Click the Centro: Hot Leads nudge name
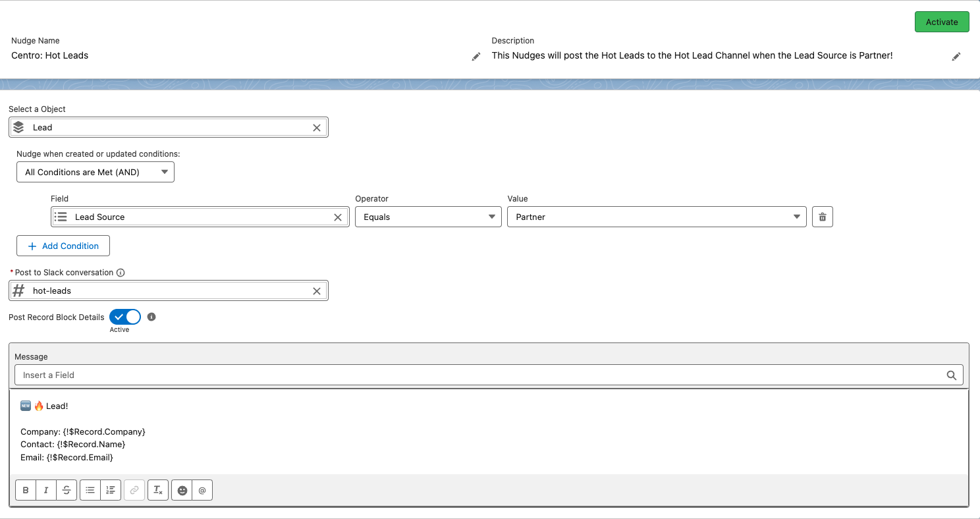 coord(50,55)
